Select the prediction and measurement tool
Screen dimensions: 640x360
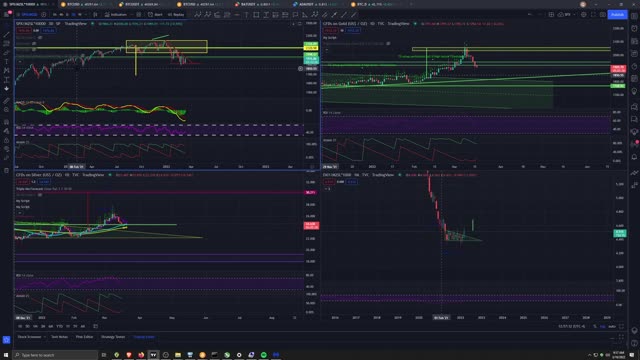(6, 80)
